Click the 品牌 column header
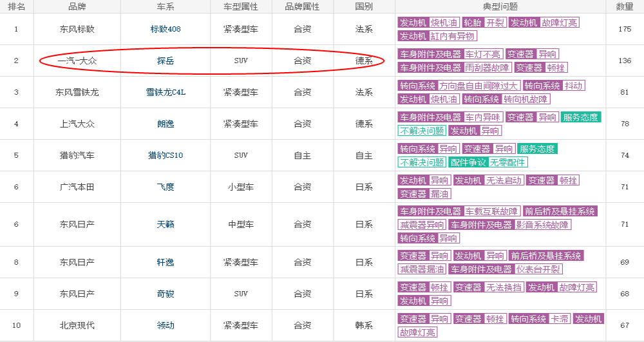The image size is (644, 342). (x=77, y=6)
